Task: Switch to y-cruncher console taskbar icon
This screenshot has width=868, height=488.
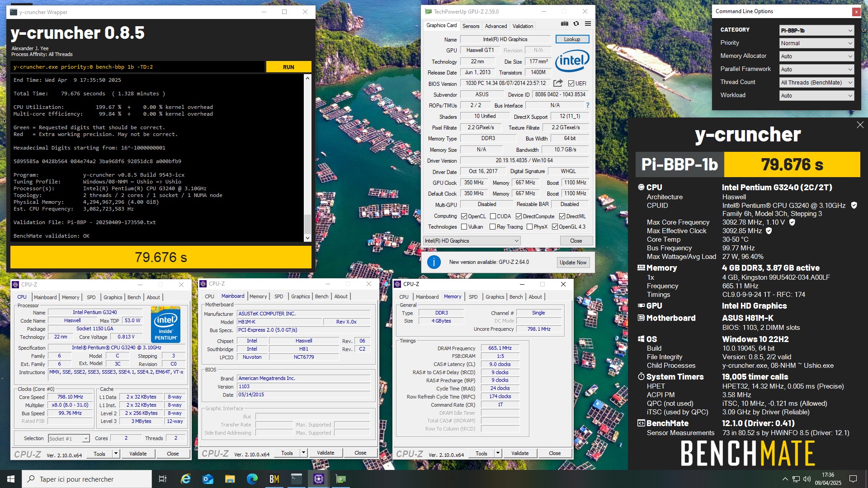Action: point(296,479)
